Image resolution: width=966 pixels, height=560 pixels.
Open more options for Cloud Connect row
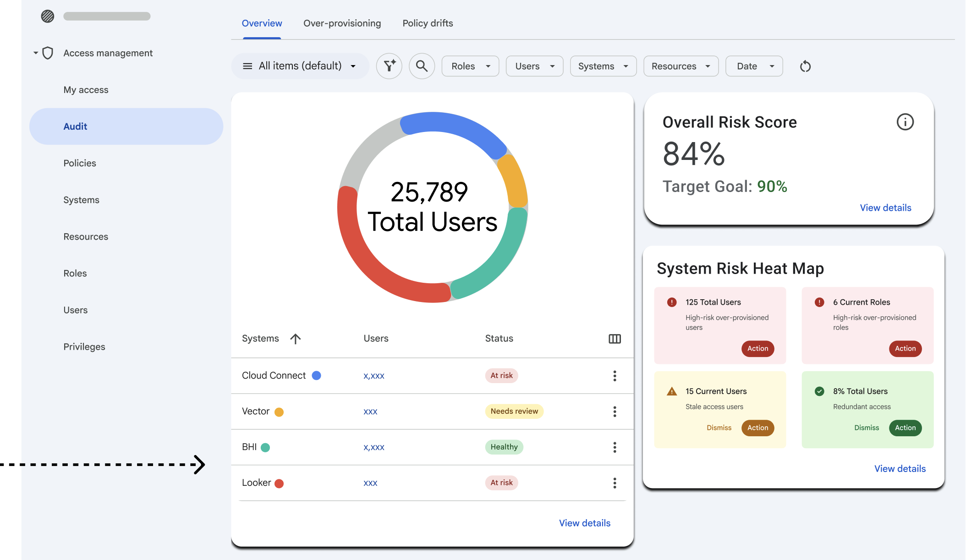[615, 376]
